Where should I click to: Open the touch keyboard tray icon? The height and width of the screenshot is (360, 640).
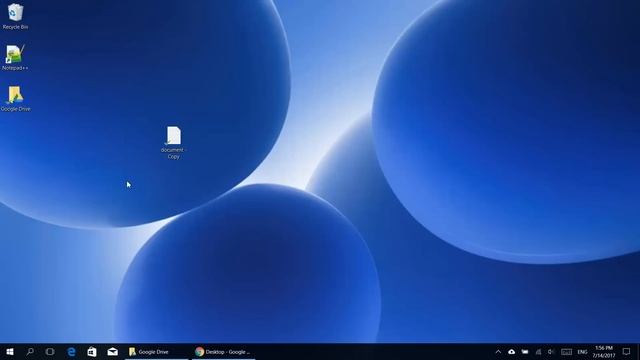click(x=566, y=351)
